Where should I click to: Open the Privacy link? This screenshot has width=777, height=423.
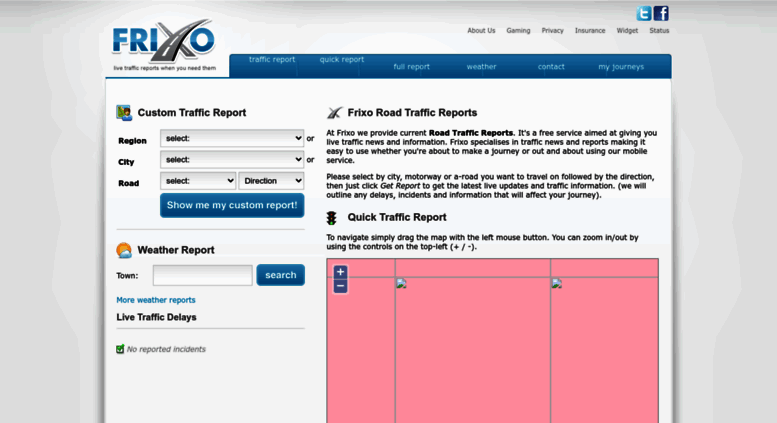553,31
